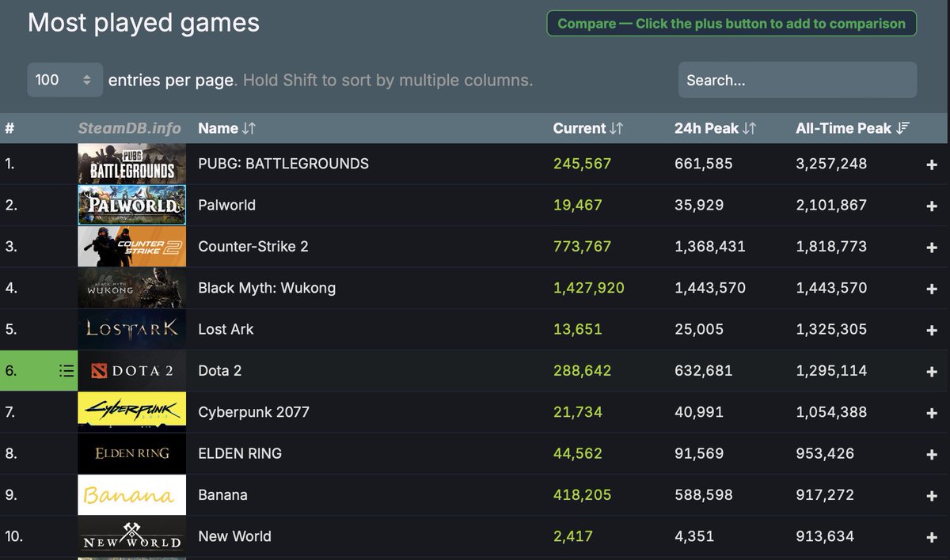The width and height of the screenshot is (950, 560).
Task: Click the Black Myth Wukong thumbnail
Action: [132, 288]
